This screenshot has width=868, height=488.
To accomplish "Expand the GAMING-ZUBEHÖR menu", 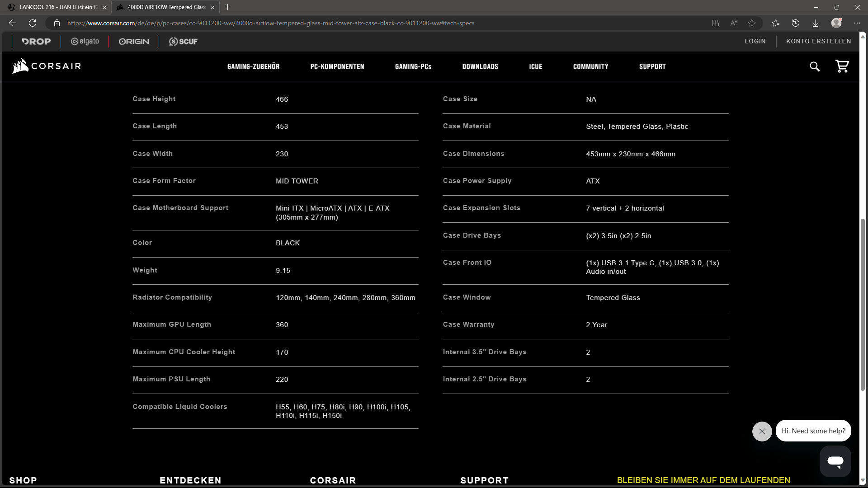I will [x=253, y=66].
